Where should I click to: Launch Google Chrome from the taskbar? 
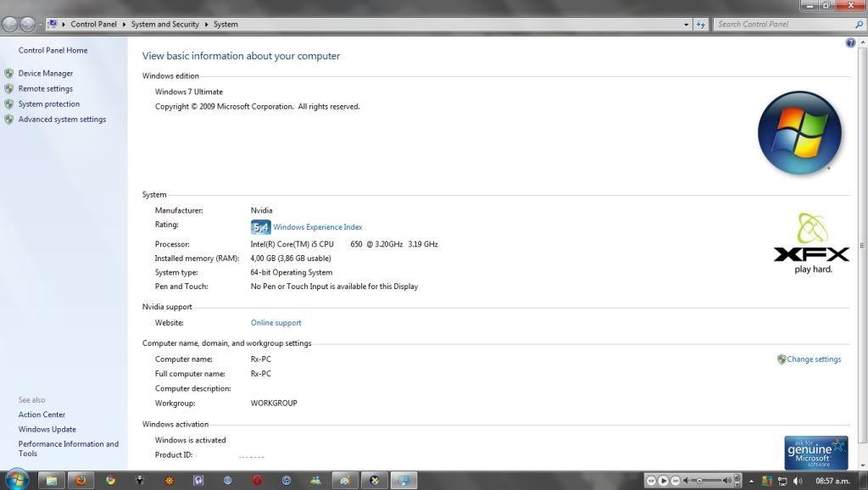[111, 481]
